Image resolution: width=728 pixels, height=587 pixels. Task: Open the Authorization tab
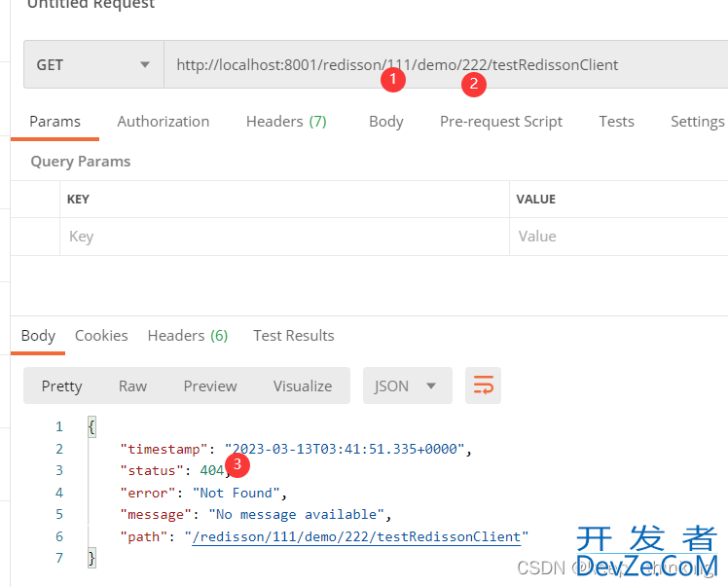[163, 122]
